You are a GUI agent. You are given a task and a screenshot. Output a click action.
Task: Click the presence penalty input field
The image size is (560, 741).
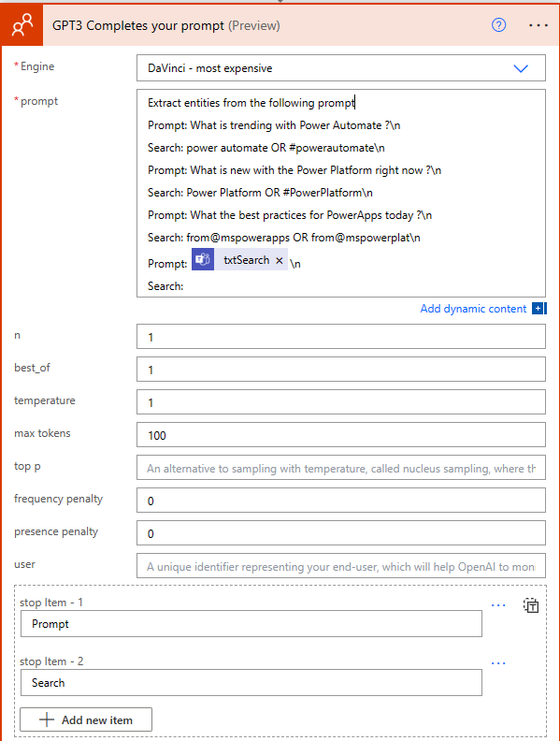[341, 533]
